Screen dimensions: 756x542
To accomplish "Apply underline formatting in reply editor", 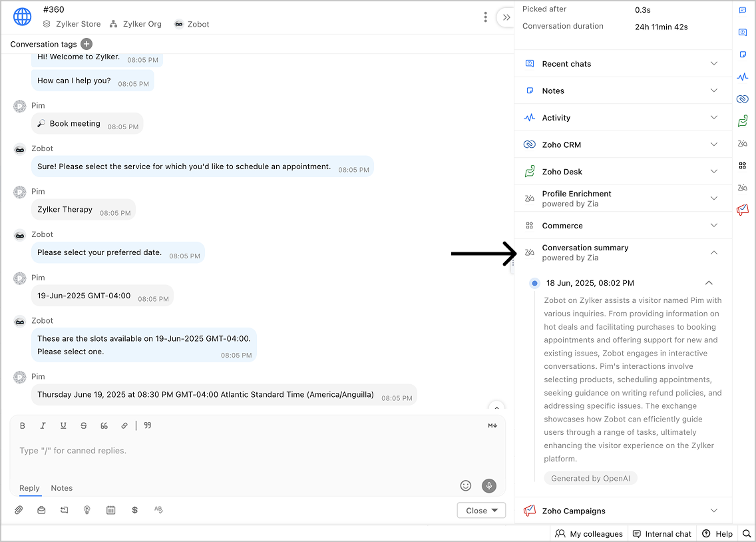I will (x=63, y=425).
